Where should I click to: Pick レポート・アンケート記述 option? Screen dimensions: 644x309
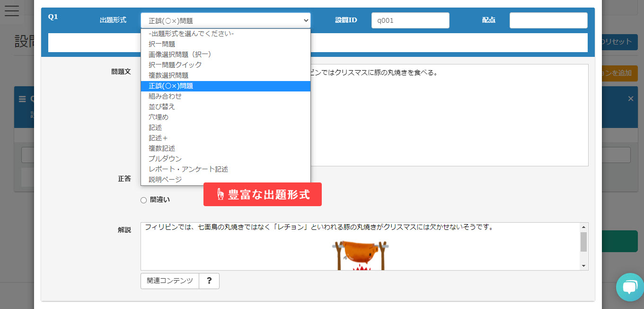[188, 169]
